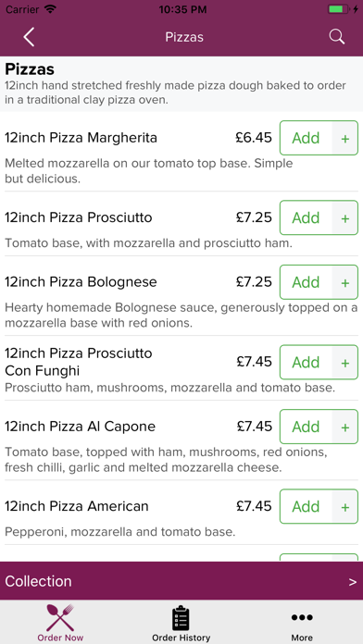Tap the Collection label in bottom bar
The height and width of the screenshot is (644, 363).
pyautogui.click(x=38, y=581)
